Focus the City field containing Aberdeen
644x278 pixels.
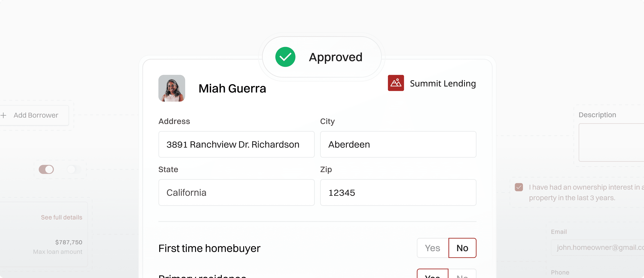point(398,144)
